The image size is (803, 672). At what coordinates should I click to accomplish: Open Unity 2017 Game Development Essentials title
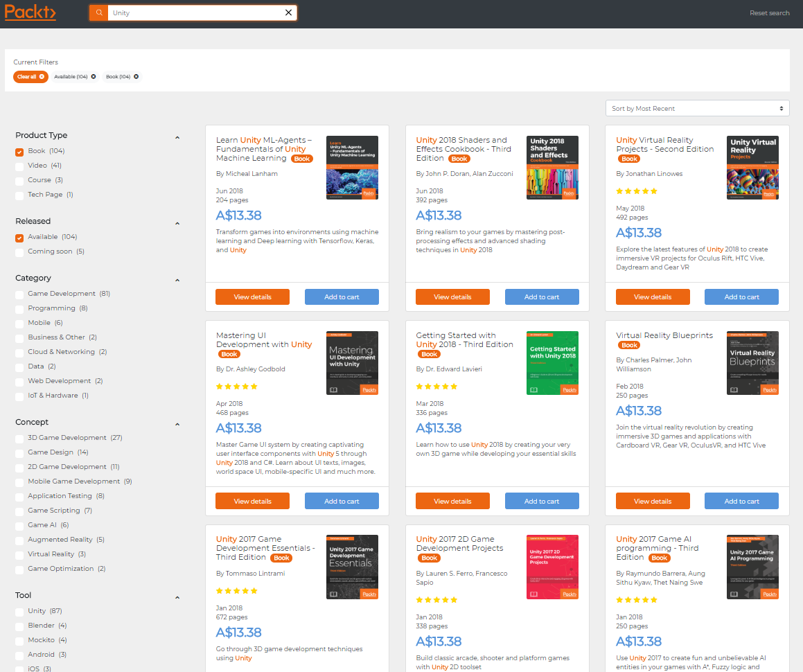(265, 548)
